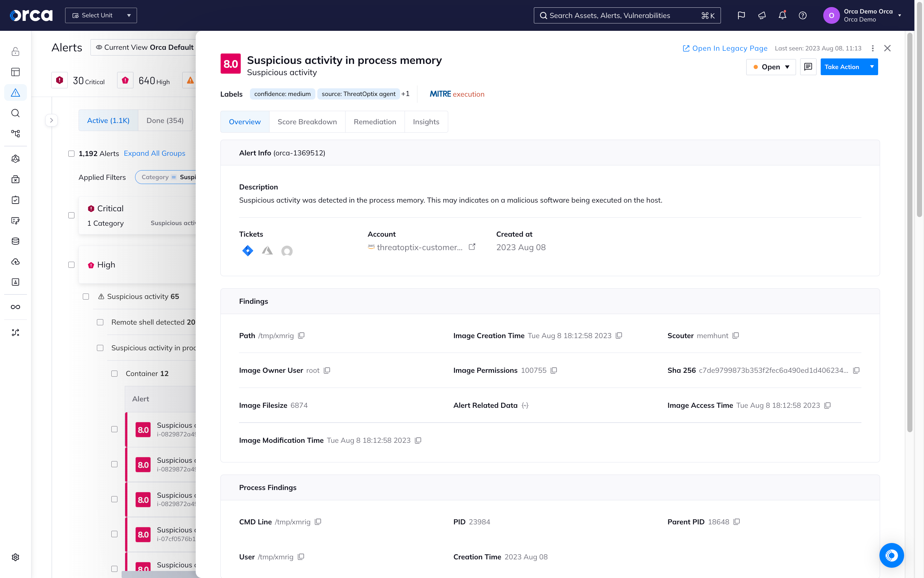The height and width of the screenshot is (578, 924).
Task: Click the megaphone announcements icon
Action: (x=762, y=15)
